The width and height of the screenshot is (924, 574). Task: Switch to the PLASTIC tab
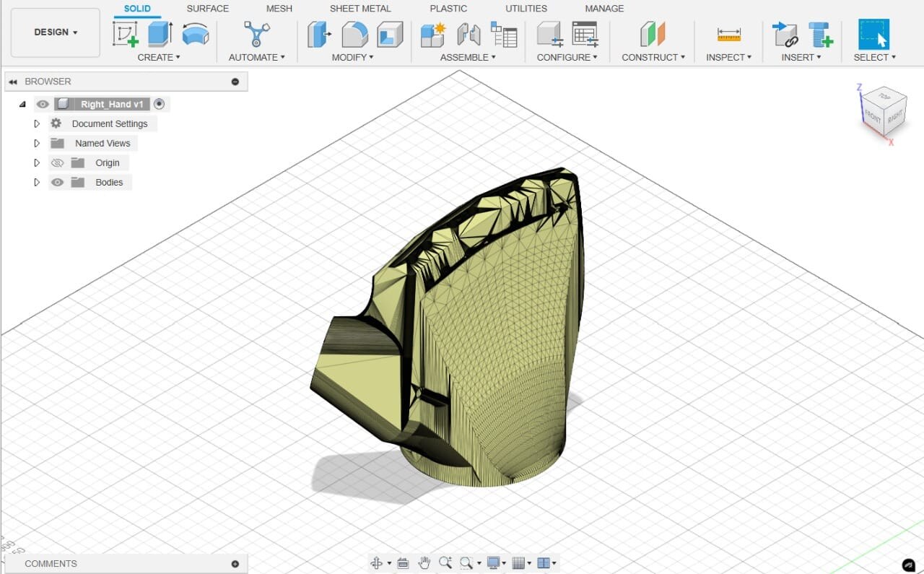(x=448, y=9)
